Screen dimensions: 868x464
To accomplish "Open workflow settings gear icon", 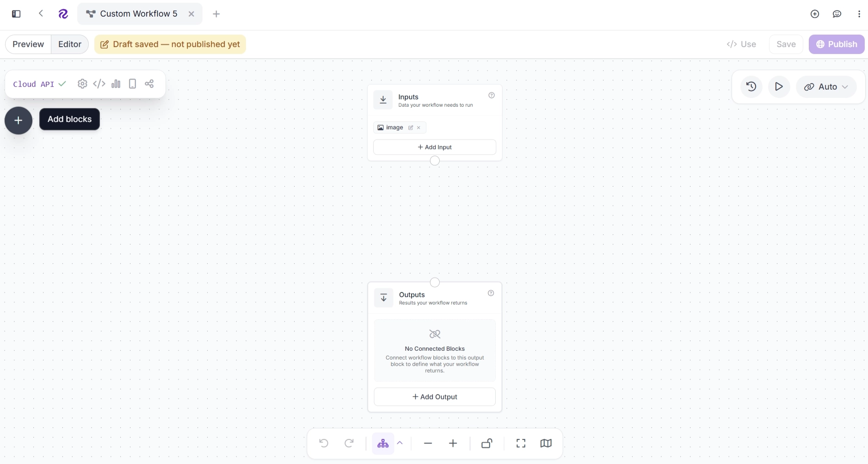I will [x=82, y=84].
